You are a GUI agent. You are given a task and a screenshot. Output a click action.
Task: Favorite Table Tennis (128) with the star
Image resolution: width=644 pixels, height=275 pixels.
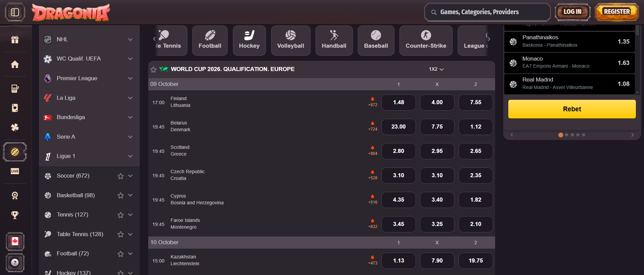120,234
